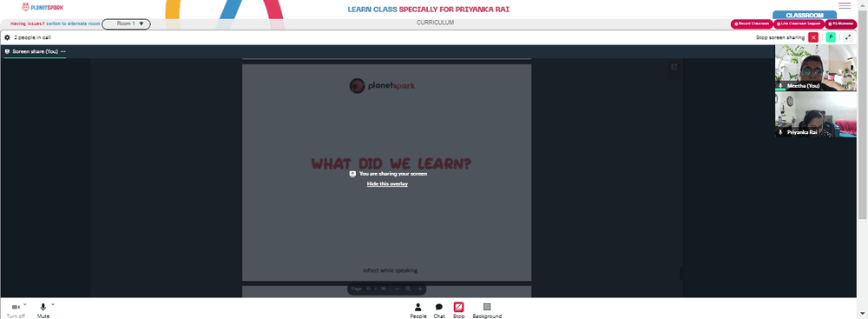868x319 pixels.
Task: Open the Background effects option
Action: point(487,310)
